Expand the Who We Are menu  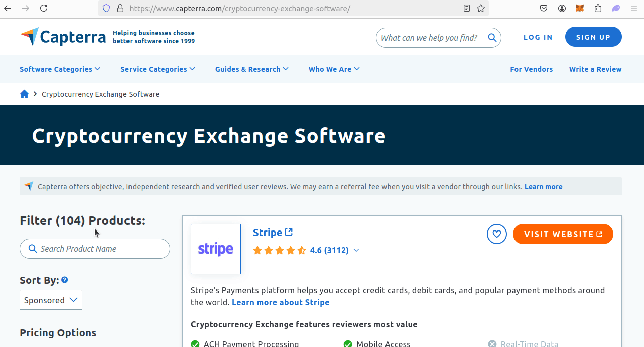pyautogui.click(x=334, y=69)
